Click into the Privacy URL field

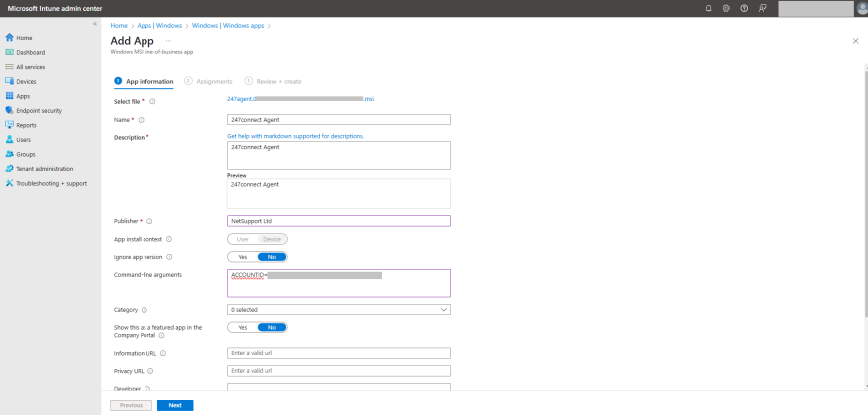[340, 371]
